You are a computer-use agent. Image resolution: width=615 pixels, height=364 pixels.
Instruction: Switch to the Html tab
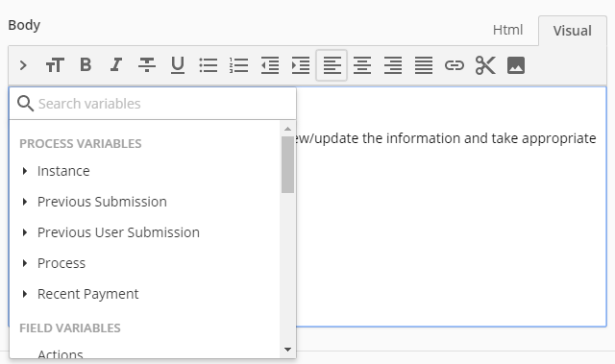(507, 30)
